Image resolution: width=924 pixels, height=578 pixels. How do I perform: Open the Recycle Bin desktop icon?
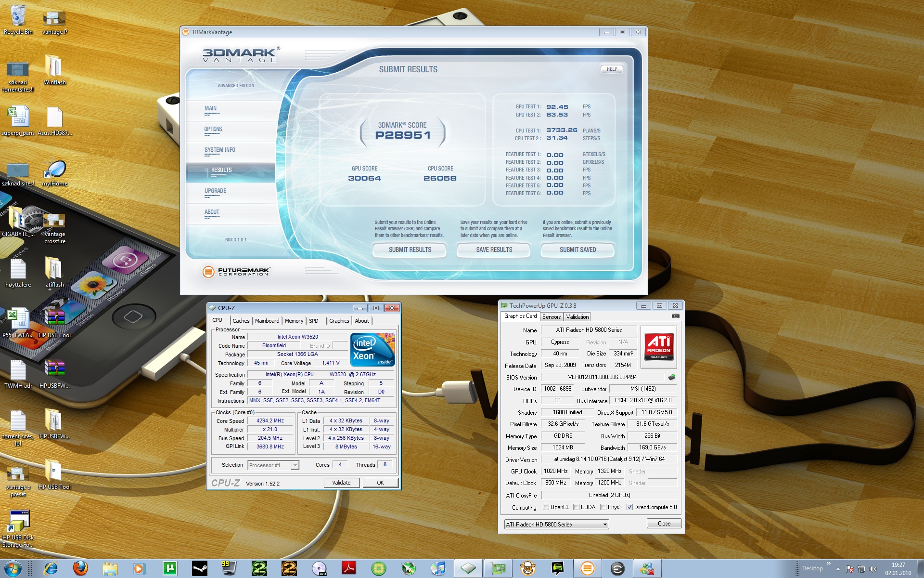pyautogui.click(x=18, y=19)
